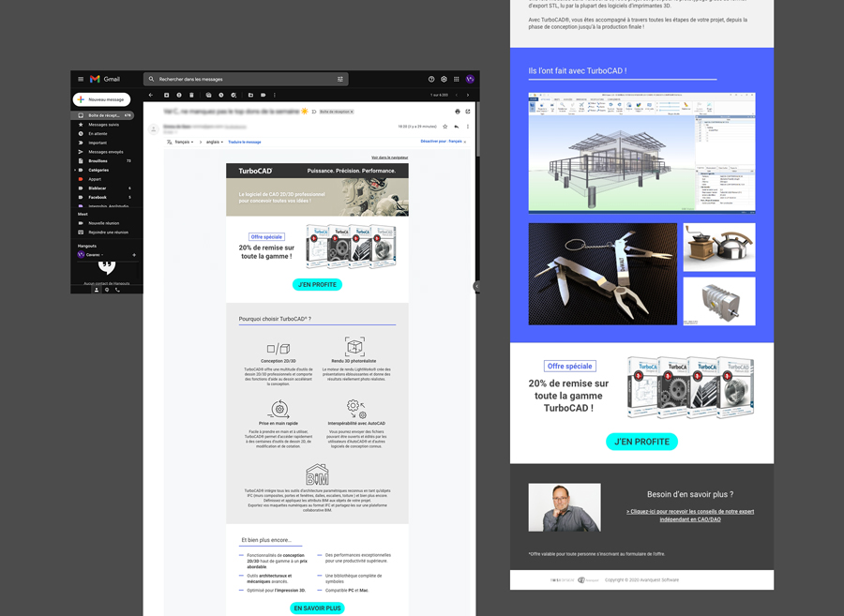
Task: Switch to Hangouts conversations tab
Action: point(107,290)
